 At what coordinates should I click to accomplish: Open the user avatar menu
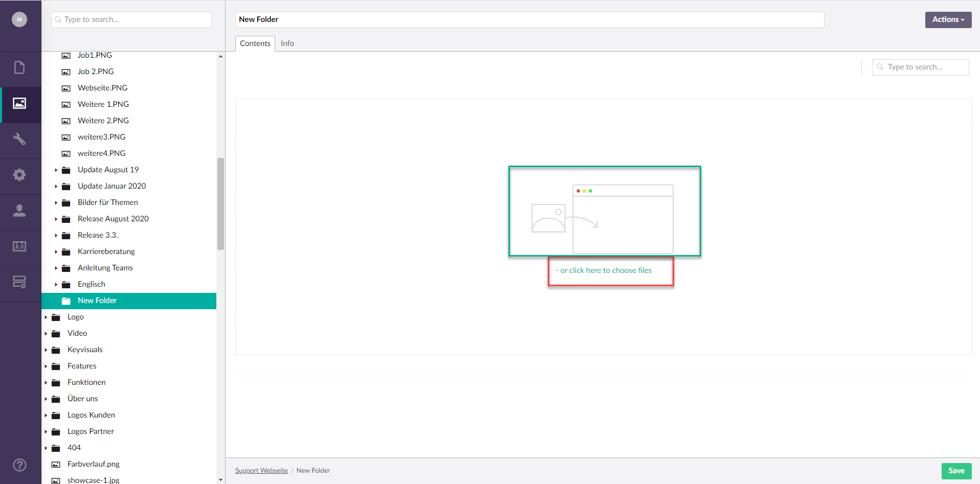(19, 19)
